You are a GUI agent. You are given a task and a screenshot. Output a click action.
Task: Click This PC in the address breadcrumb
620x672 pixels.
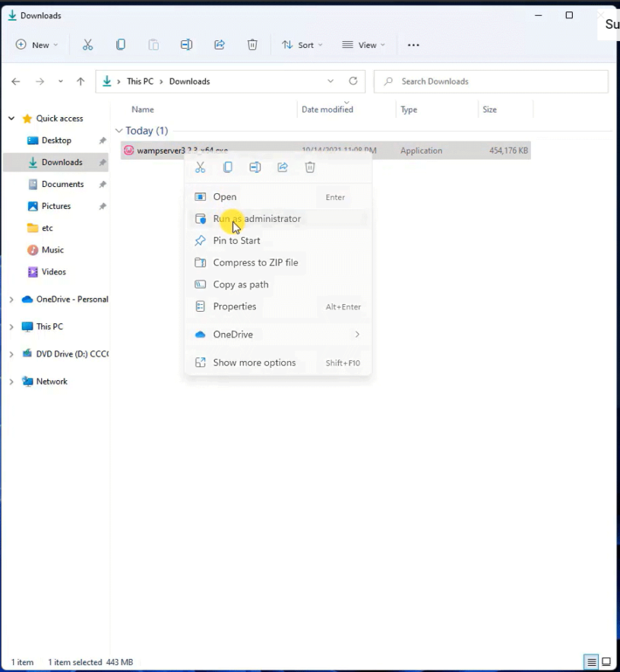(140, 81)
